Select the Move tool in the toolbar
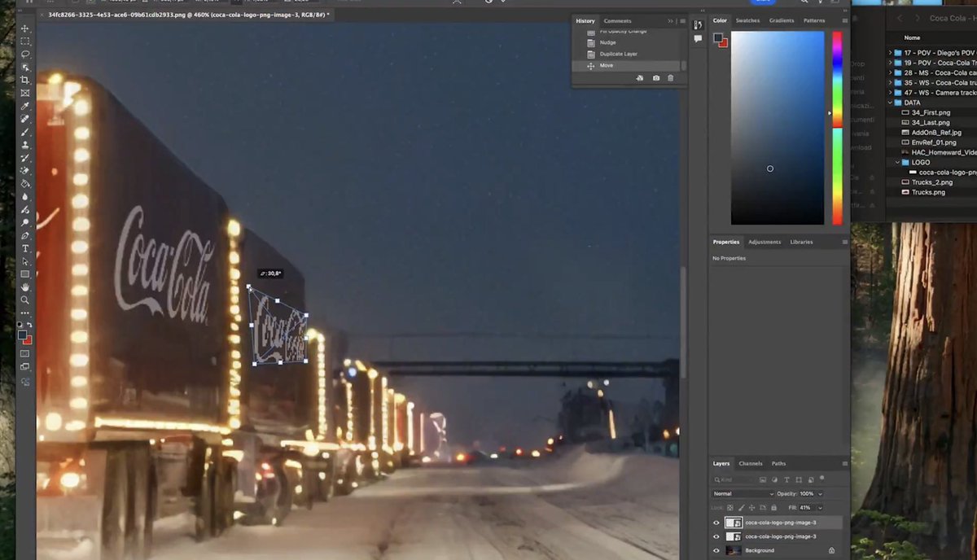This screenshot has width=977, height=560. (25, 28)
